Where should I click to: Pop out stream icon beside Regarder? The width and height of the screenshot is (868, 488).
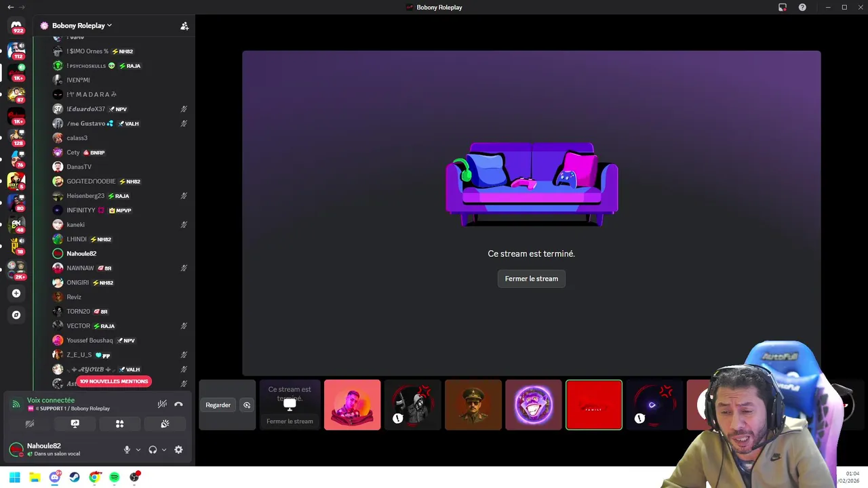(247, 405)
